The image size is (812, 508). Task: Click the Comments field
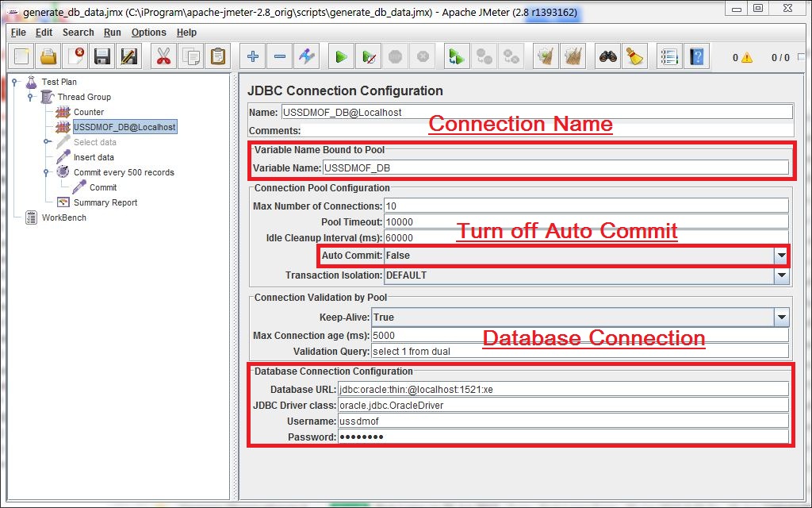(547, 131)
